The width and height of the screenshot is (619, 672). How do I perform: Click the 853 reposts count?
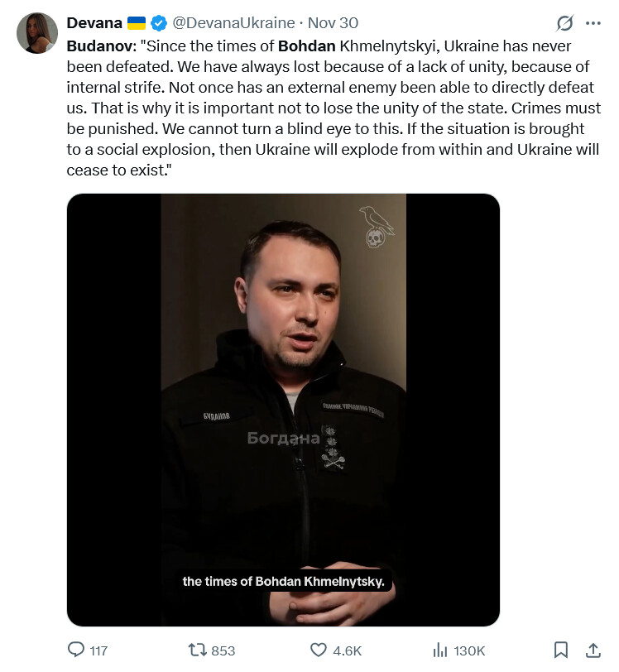223,650
